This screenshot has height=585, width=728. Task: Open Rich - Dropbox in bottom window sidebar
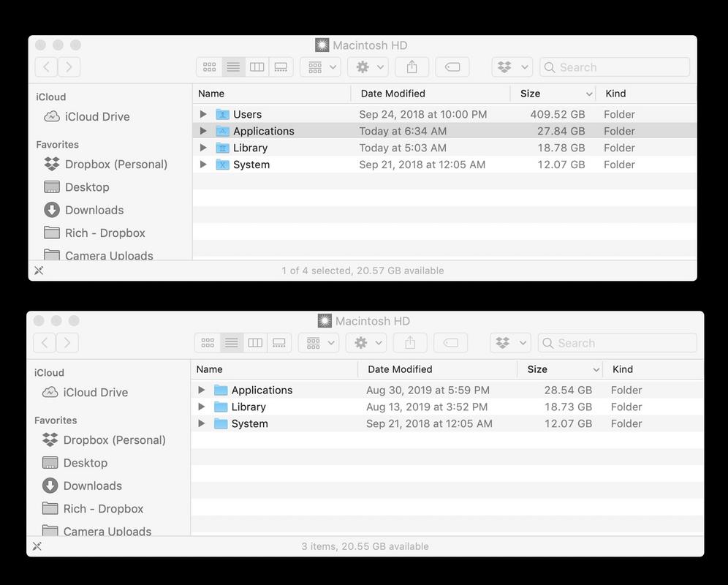point(92,508)
